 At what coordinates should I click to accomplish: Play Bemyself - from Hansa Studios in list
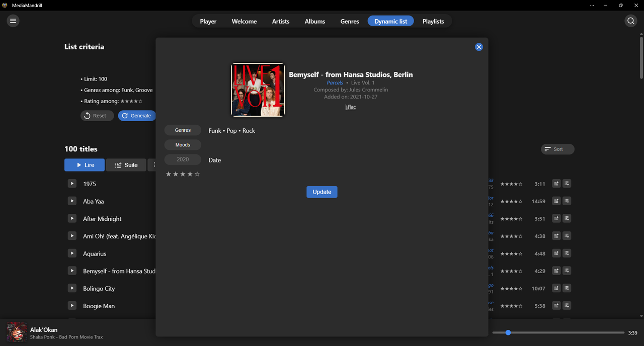[x=72, y=271]
